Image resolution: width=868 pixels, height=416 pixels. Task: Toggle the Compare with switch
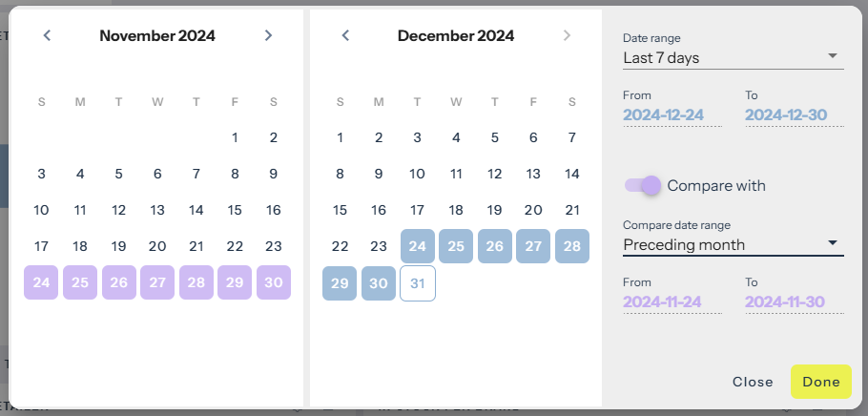pos(642,185)
